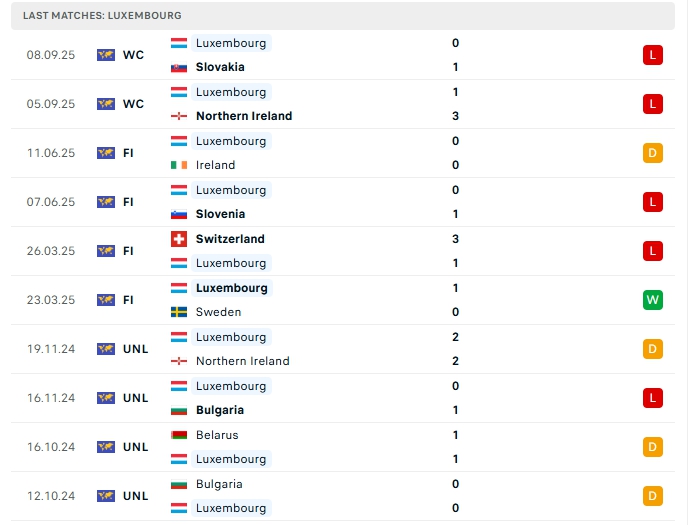Click the D badge for the Ireland match

[x=652, y=153]
